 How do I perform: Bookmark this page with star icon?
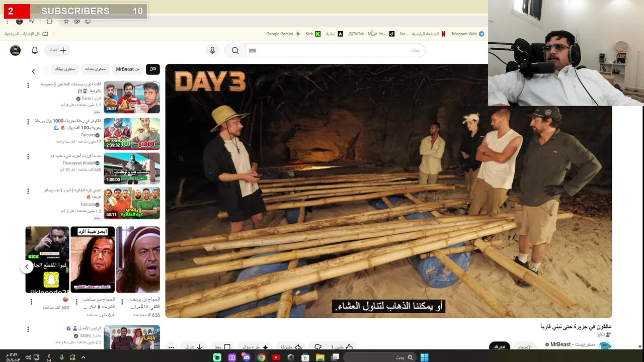(66, 21)
